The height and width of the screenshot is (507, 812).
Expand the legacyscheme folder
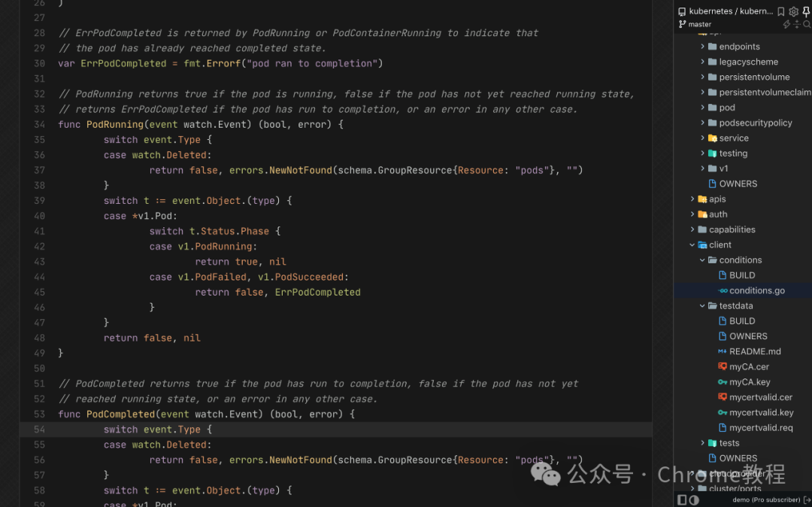703,62
